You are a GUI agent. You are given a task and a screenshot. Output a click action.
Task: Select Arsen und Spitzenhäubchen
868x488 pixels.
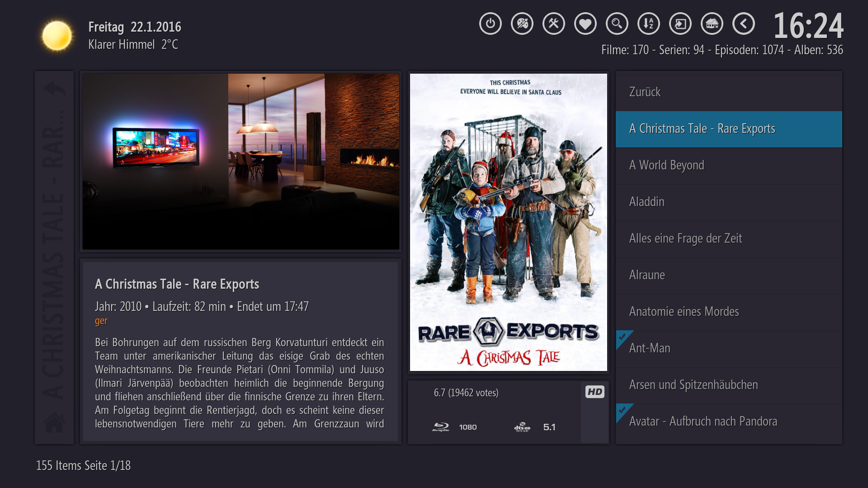coord(729,385)
